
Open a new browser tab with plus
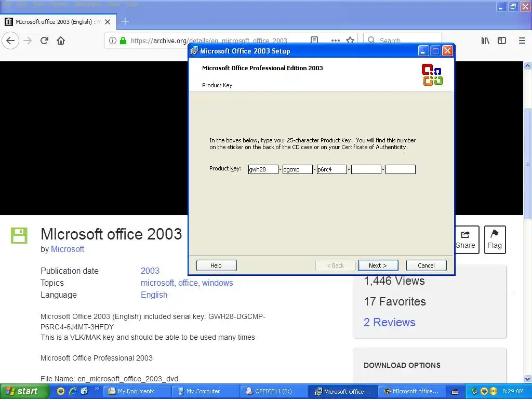click(x=125, y=21)
